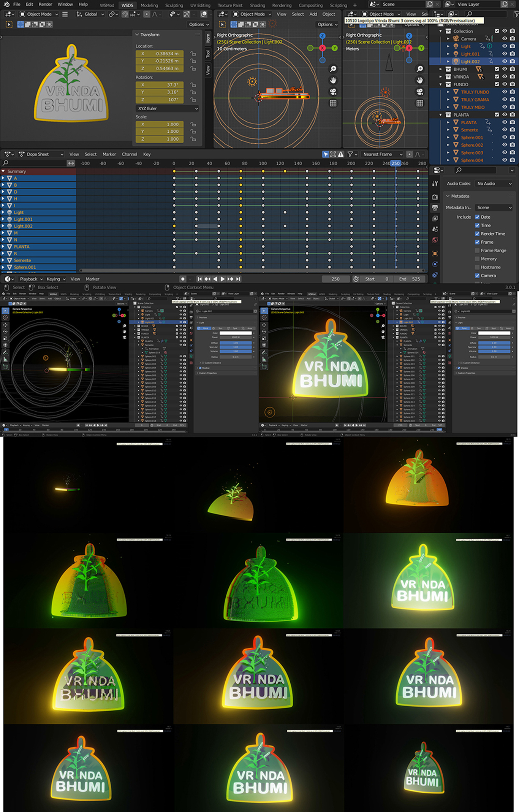Open the Object properties orange square icon
The width and height of the screenshot is (519, 812).
tap(435, 254)
